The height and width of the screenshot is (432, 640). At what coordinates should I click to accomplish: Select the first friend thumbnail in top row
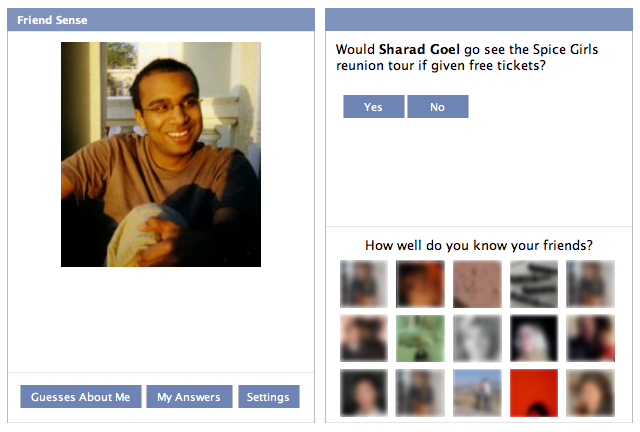(x=364, y=284)
